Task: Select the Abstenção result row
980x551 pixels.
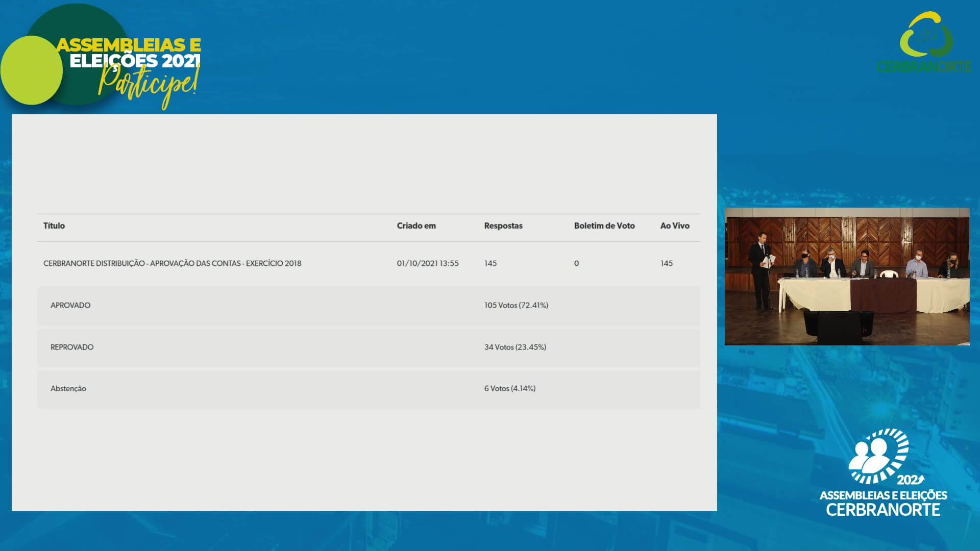Action: [68, 388]
